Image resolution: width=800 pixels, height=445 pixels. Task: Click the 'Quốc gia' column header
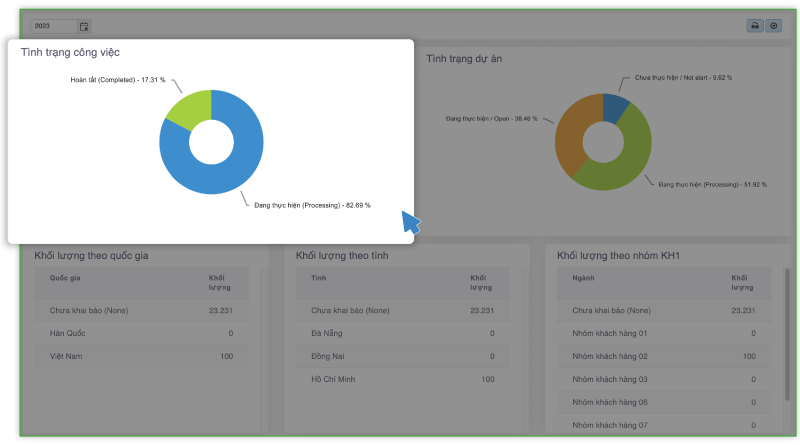(x=66, y=278)
